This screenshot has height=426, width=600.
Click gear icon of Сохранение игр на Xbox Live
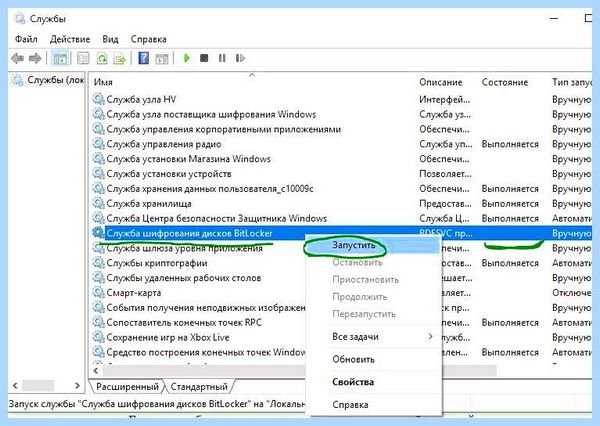click(98, 337)
